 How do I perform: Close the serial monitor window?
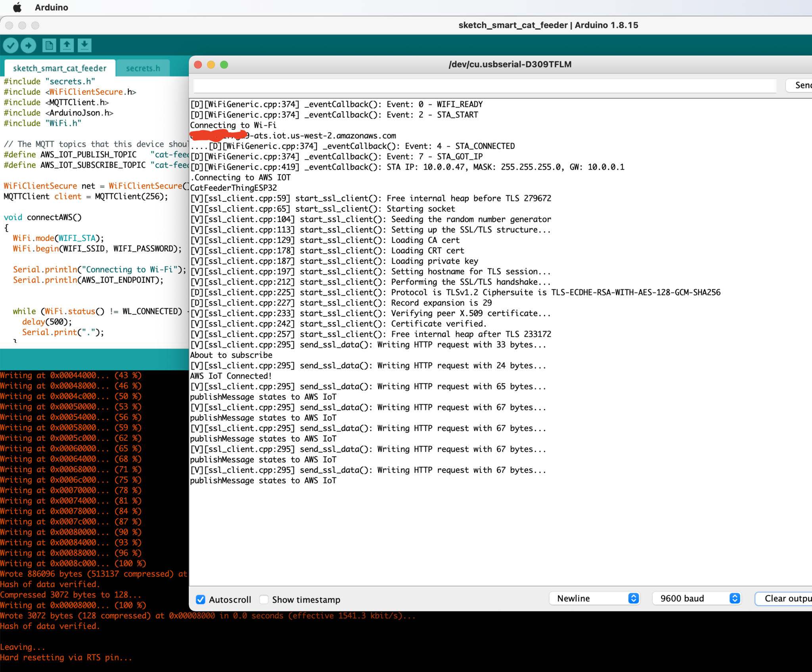(198, 65)
